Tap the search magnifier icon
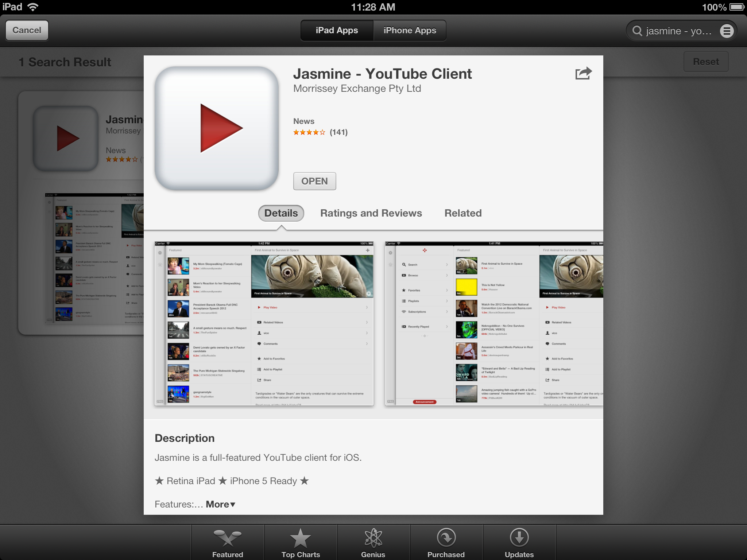The height and width of the screenshot is (560, 747). tap(637, 31)
